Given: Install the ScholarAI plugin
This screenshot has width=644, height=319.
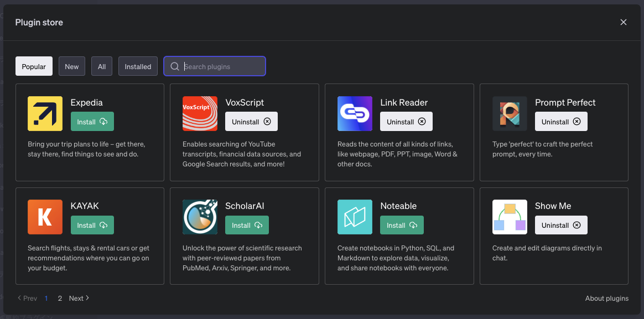Looking at the screenshot, I should pyautogui.click(x=247, y=225).
